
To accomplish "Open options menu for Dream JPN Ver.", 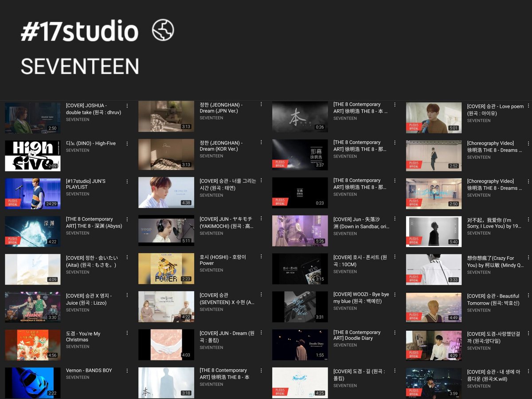I will [x=261, y=105].
